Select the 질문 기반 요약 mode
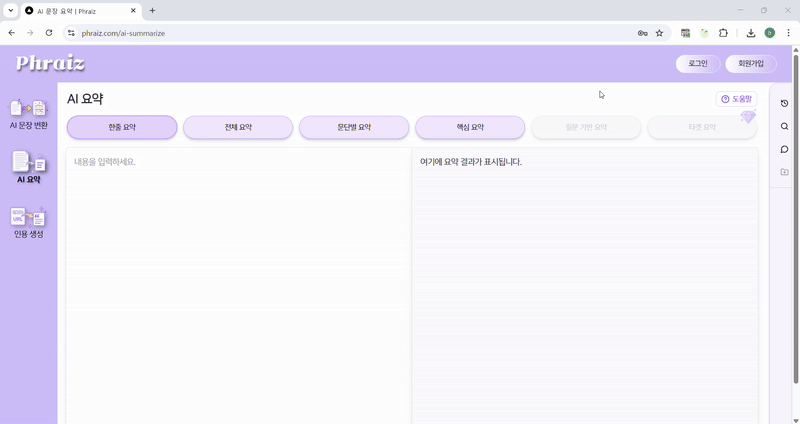Viewport: 800px width, 424px height. [x=586, y=127]
